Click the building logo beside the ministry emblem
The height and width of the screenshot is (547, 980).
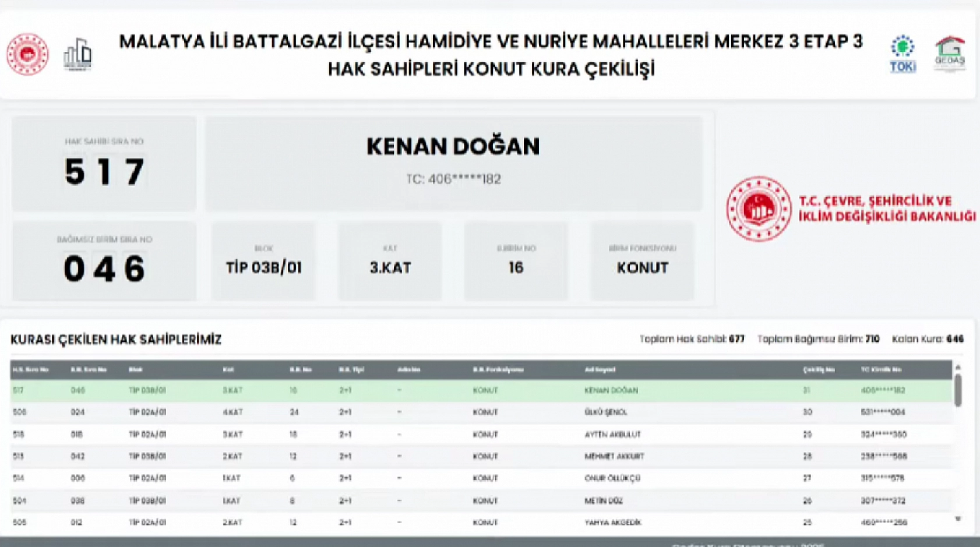tap(77, 55)
